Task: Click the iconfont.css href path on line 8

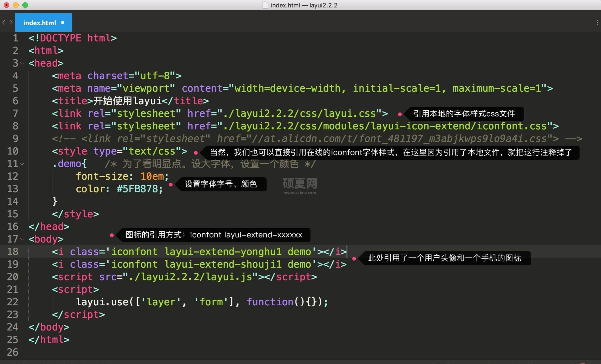Action: click(x=385, y=126)
